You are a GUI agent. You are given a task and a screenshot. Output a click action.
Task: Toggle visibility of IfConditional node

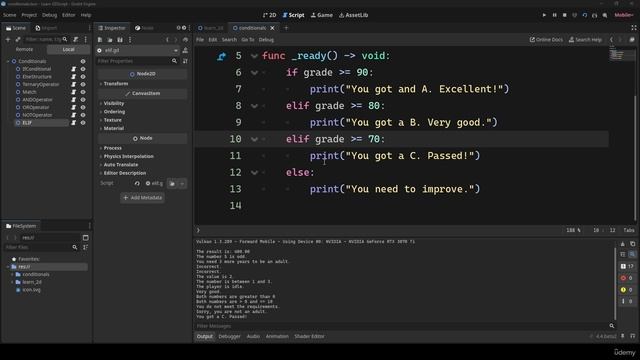pyautogui.click(x=83, y=69)
